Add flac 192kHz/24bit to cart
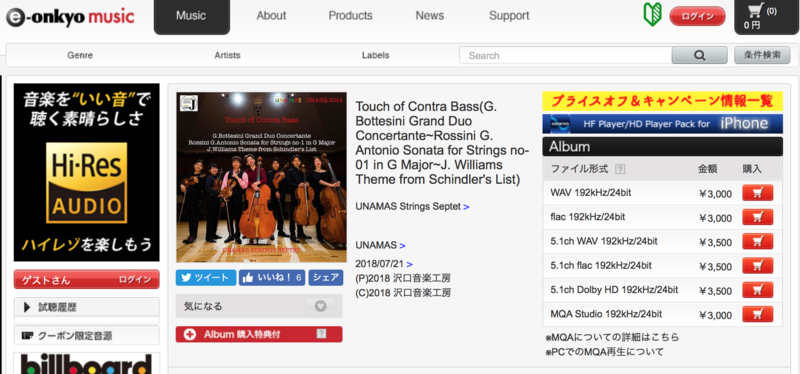This screenshot has height=374, width=800. pyautogui.click(x=758, y=217)
